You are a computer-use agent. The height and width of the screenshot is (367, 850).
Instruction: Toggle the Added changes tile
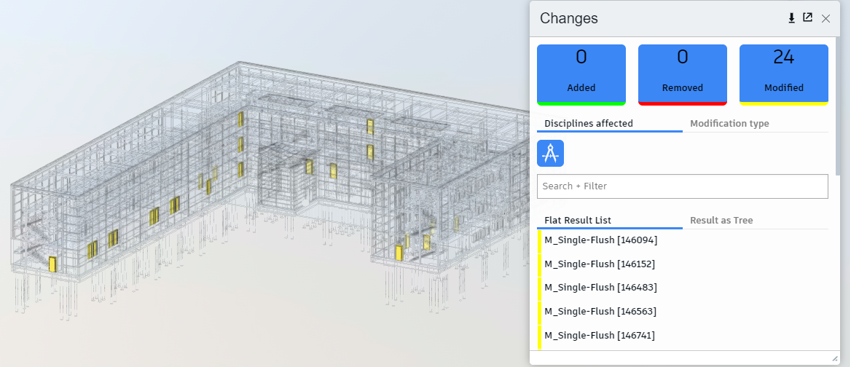coord(581,75)
